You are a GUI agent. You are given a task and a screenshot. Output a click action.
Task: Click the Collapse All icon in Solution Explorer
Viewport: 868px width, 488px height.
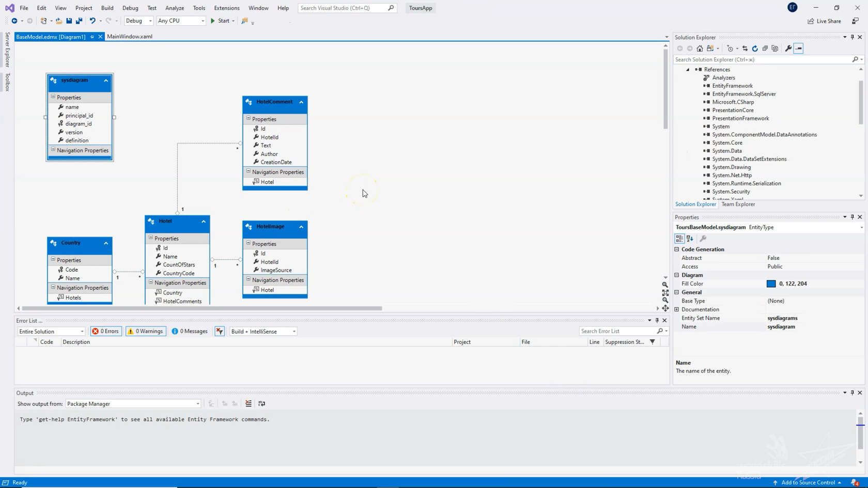click(765, 49)
